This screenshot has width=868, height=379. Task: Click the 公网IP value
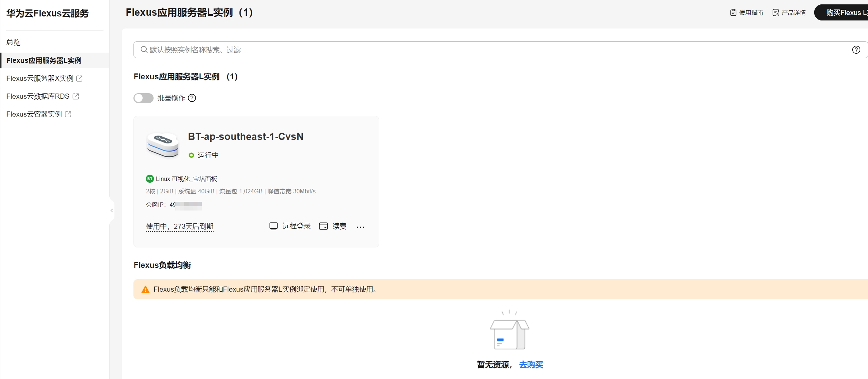click(x=186, y=205)
